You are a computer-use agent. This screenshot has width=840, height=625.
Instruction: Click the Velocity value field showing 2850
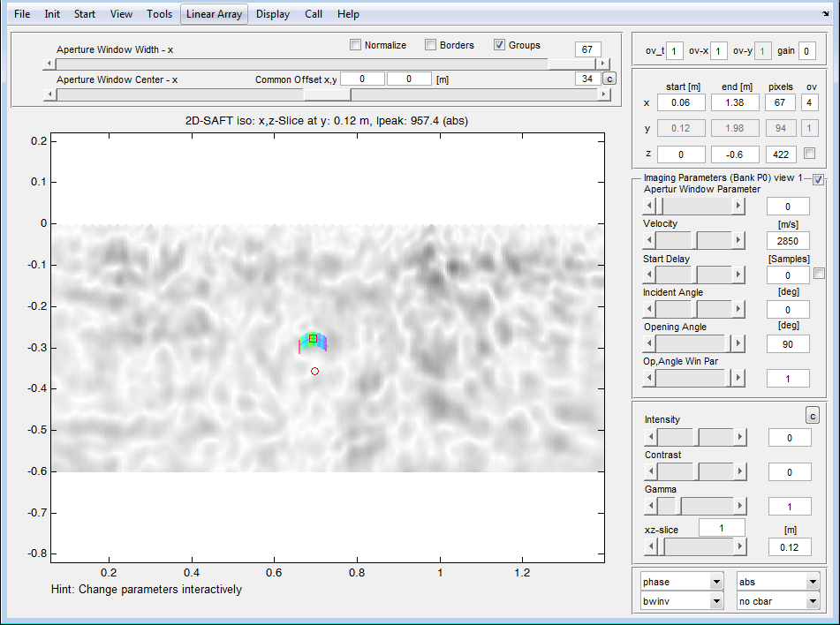point(788,240)
